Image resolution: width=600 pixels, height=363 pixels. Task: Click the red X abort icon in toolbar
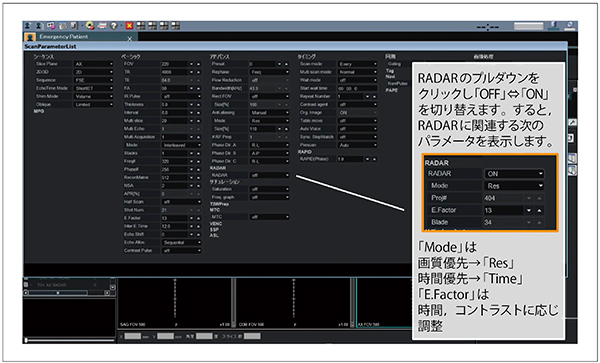point(129,26)
